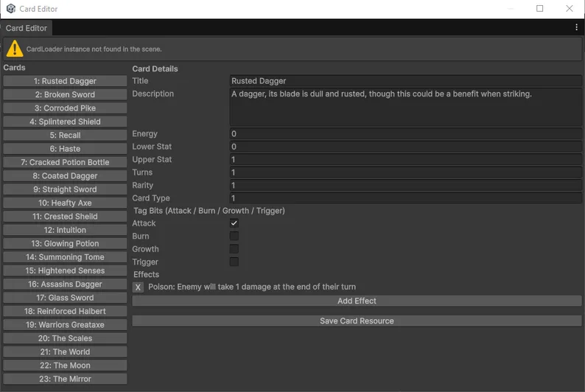Enable the Growth tag checkbox
585x392 pixels.
[234, 249]
